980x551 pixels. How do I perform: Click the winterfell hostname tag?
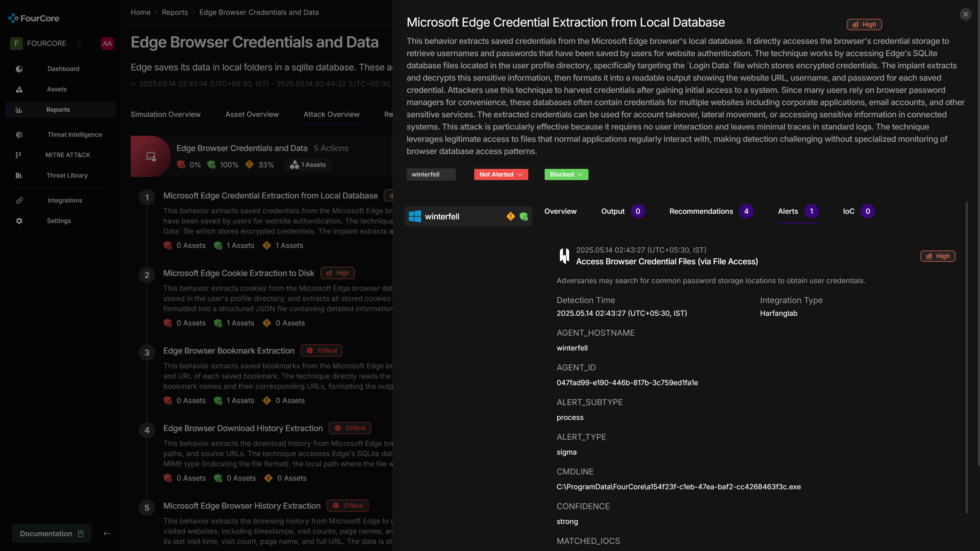pos(431,174)
